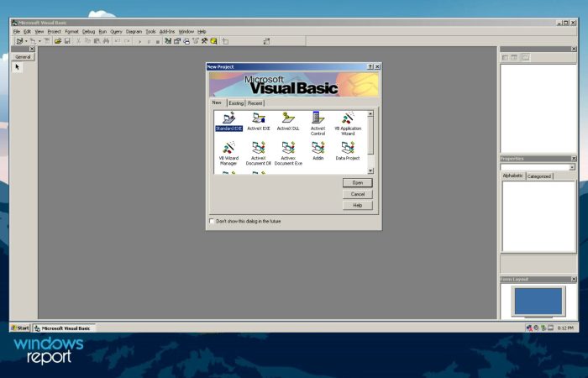Click the Paste toolbar icon
Screen dimensions: 588x378
[97, 41]
